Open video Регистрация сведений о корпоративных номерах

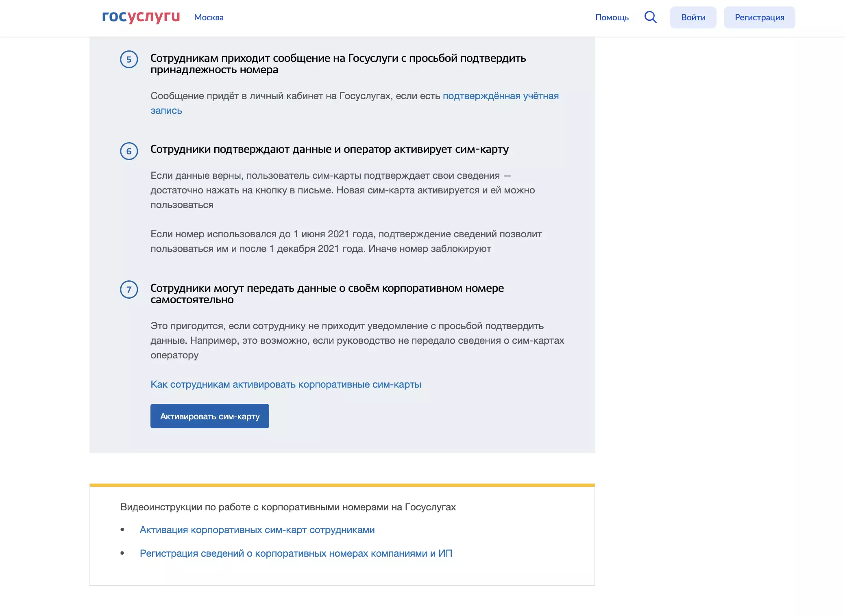point(296,553)
